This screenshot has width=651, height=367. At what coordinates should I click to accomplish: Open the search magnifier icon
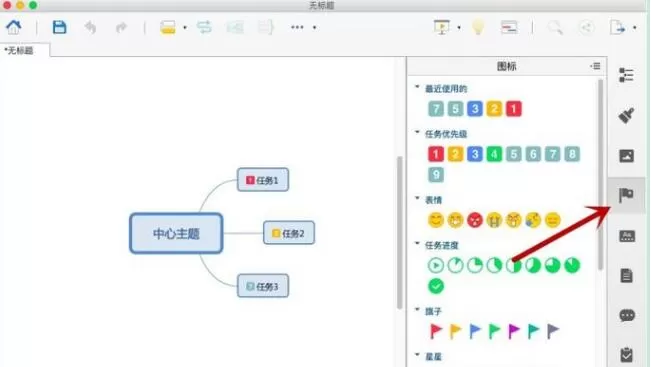555,28
